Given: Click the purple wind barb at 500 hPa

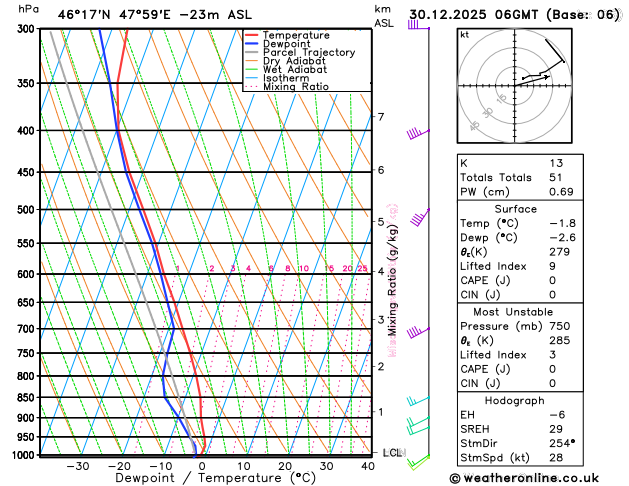Looking at the screenshot, I should point(420,217).
